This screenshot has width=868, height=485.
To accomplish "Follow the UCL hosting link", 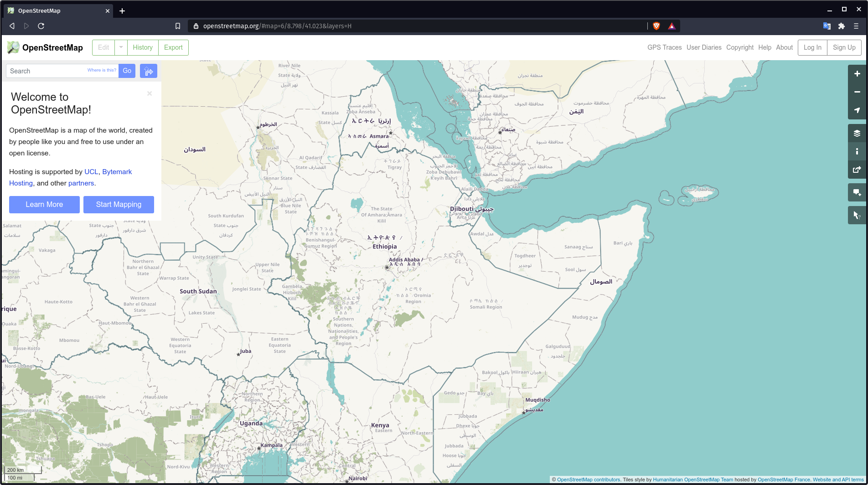I will point(91,172).
